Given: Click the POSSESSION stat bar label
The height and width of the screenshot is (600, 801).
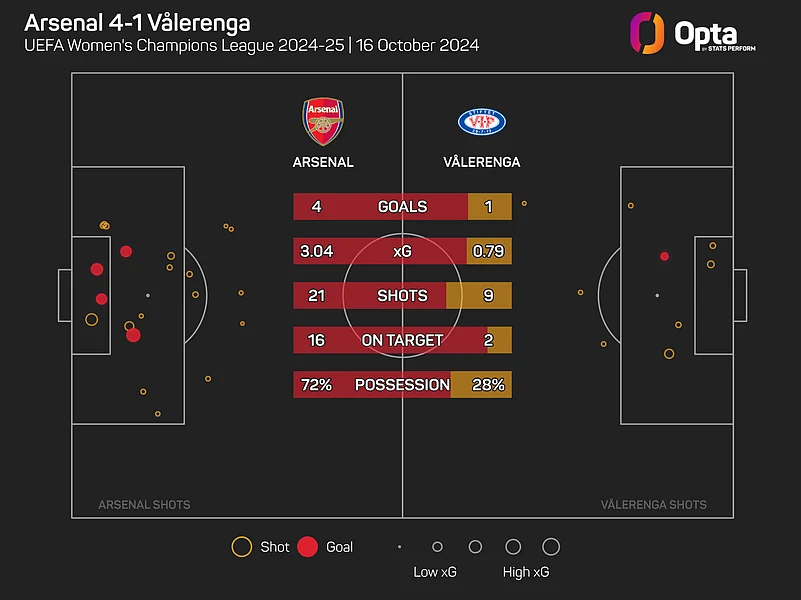Looking at the screenshot, I should click(x=402, y=384).
